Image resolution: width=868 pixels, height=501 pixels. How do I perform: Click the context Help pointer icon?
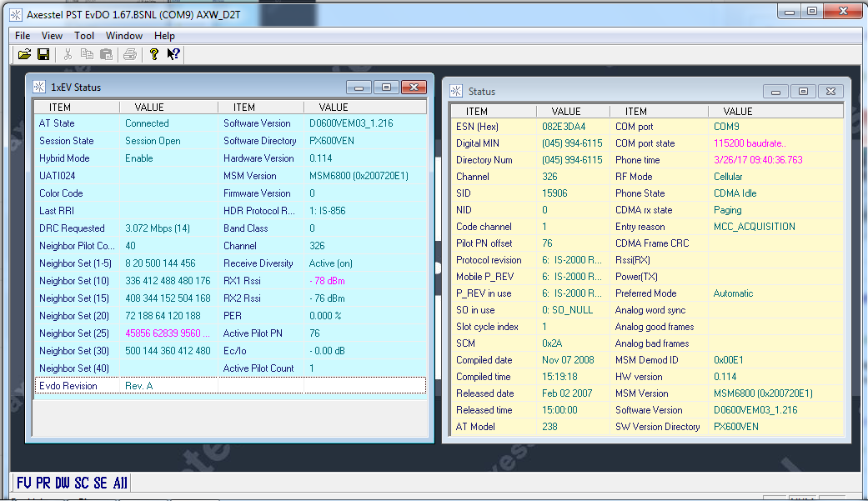click(x=173, y=54)
